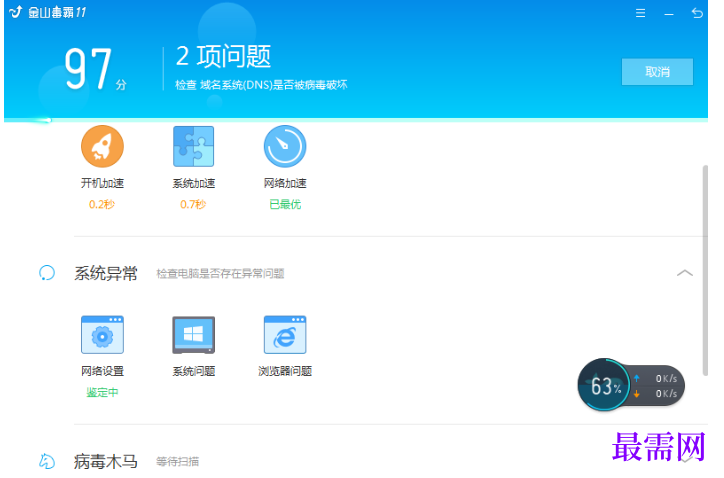724x478 pixels.
Task: Click the 金山毒霸 logo icon
Action: point(16,12)
